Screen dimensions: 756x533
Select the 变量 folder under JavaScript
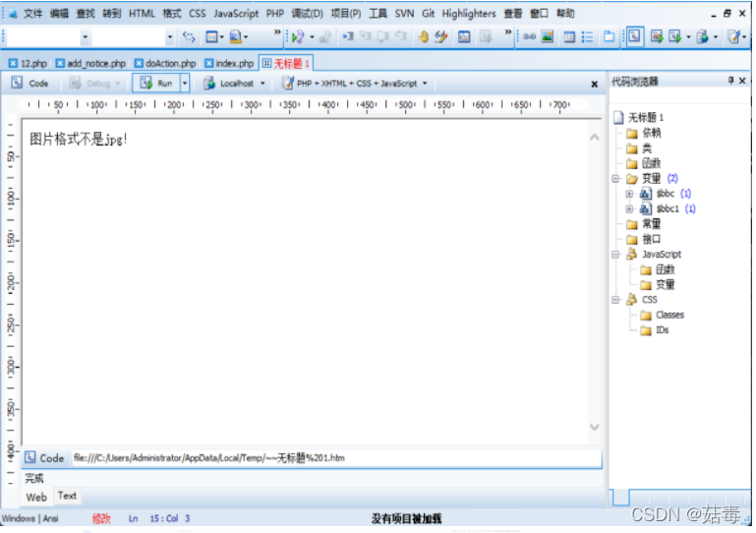pos(657,284)
